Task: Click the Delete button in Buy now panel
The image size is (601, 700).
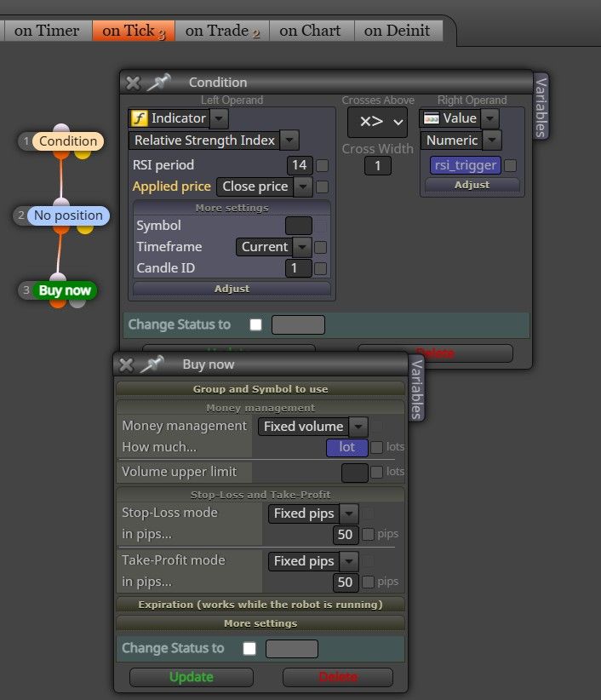Action: point(338,677)
